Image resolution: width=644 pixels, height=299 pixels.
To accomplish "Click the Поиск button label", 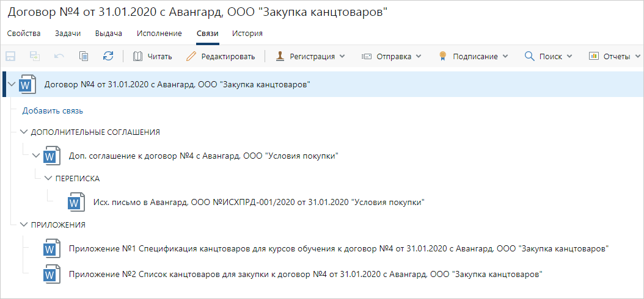I will point(551,57).
